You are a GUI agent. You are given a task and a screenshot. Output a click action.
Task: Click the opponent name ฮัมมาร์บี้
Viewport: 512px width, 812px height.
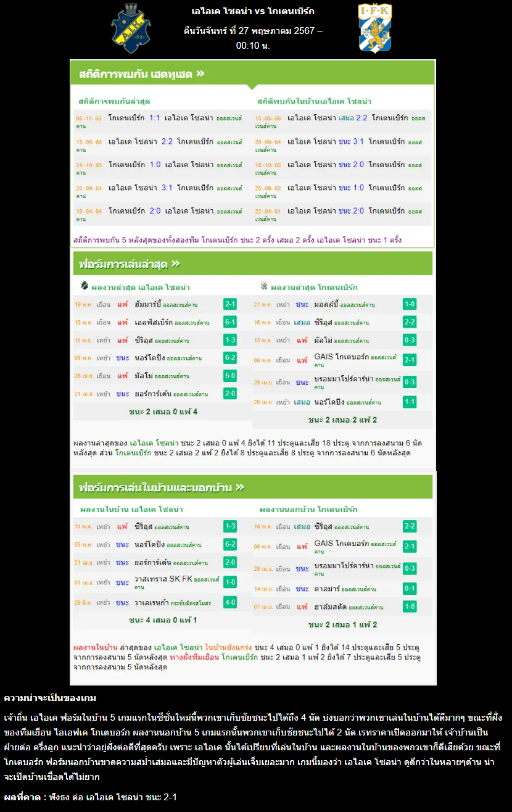pos(148,304)
